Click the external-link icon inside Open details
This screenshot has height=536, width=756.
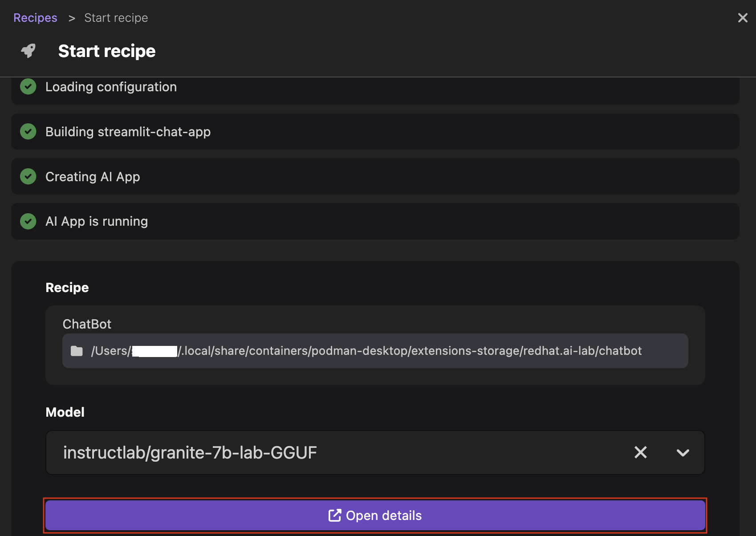click(335, 515)
